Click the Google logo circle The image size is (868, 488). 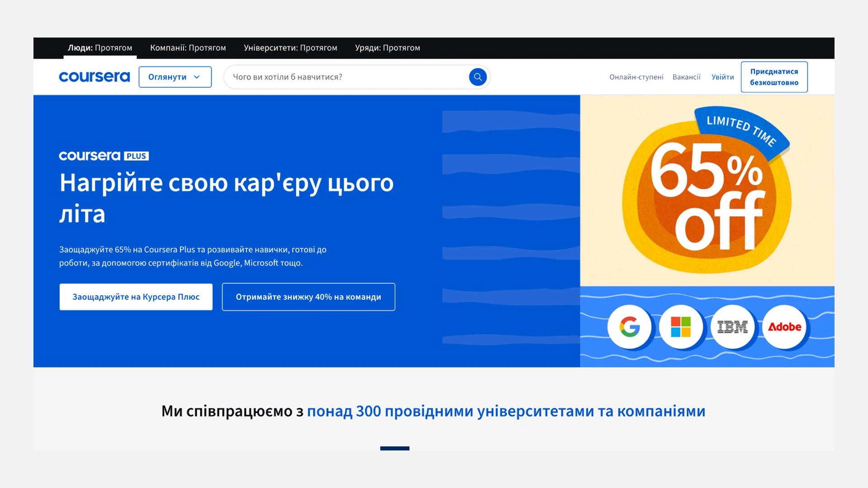629,327
